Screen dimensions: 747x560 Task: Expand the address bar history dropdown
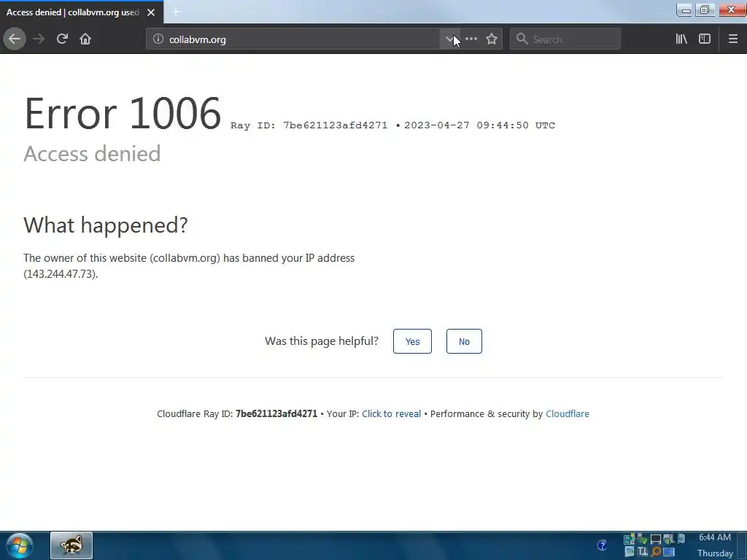449,39
